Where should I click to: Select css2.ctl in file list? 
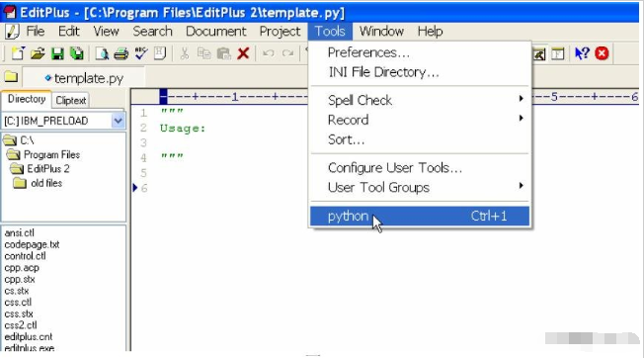point(21,325)
